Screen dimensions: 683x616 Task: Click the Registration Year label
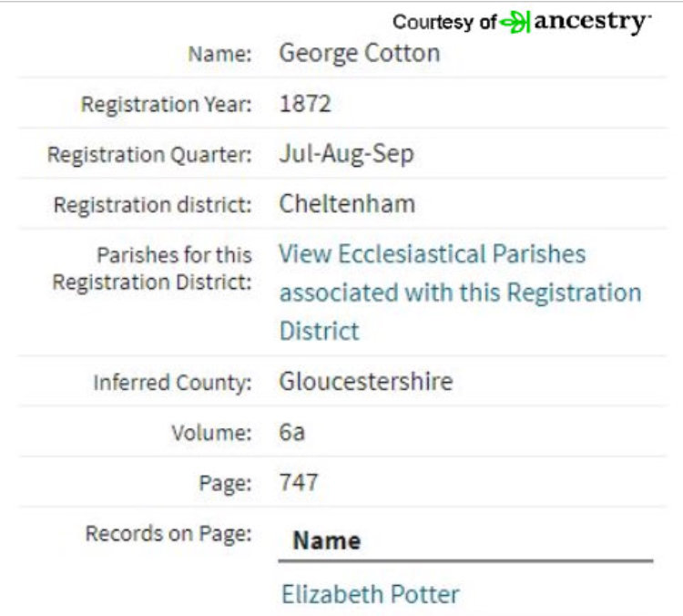coord(167,104)
